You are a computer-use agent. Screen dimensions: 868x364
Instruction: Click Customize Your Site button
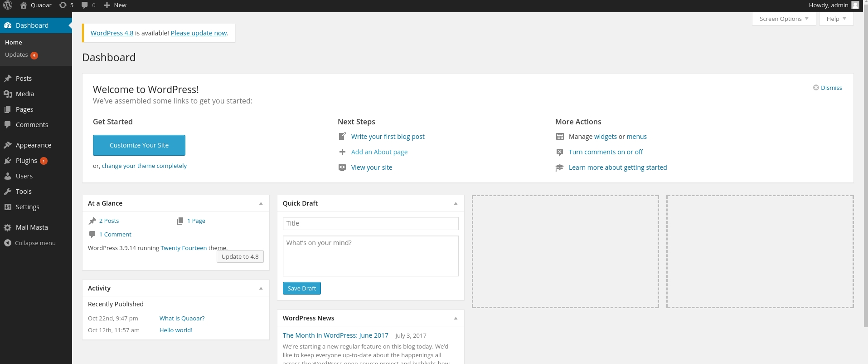139,145
